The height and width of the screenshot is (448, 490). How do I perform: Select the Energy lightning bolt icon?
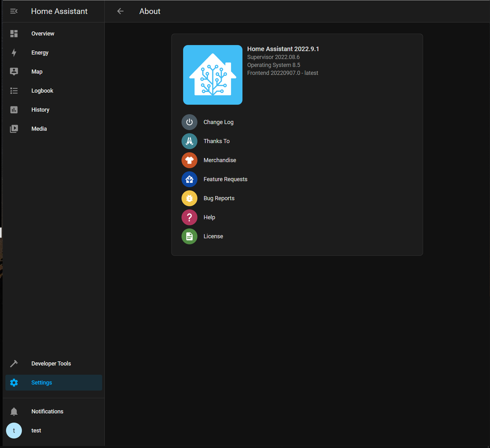click(14, 52)
